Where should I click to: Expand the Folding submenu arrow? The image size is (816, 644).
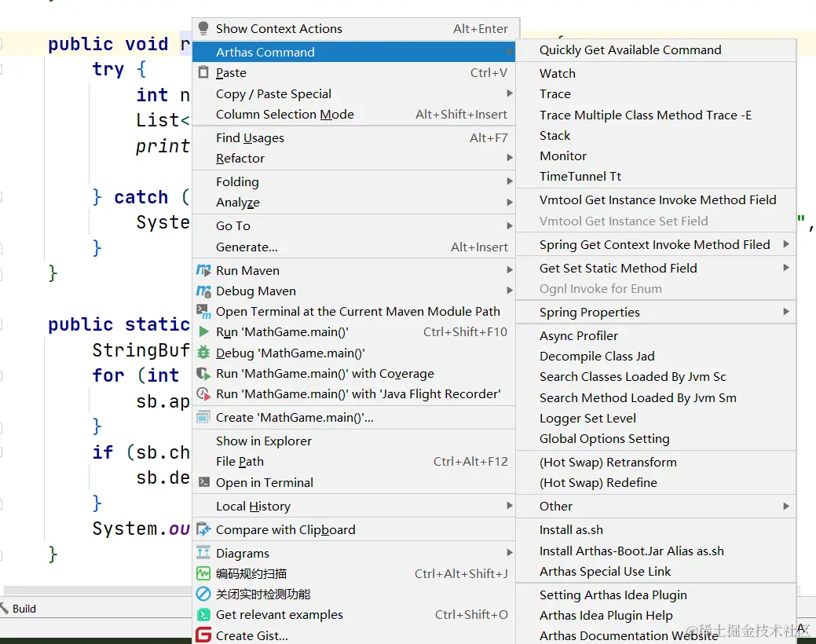[x=510, y=181]
